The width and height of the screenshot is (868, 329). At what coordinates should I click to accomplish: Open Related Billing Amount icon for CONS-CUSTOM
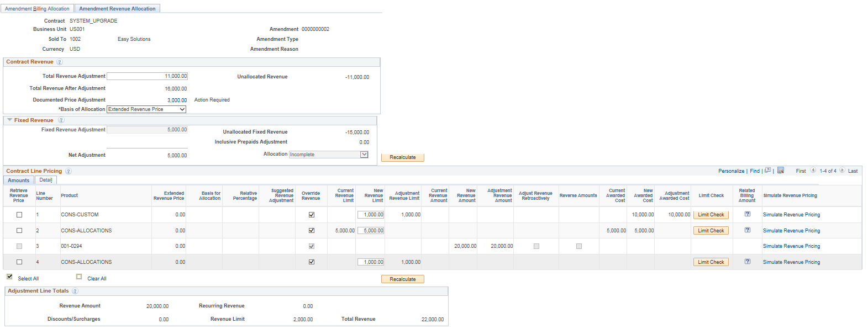747,214
